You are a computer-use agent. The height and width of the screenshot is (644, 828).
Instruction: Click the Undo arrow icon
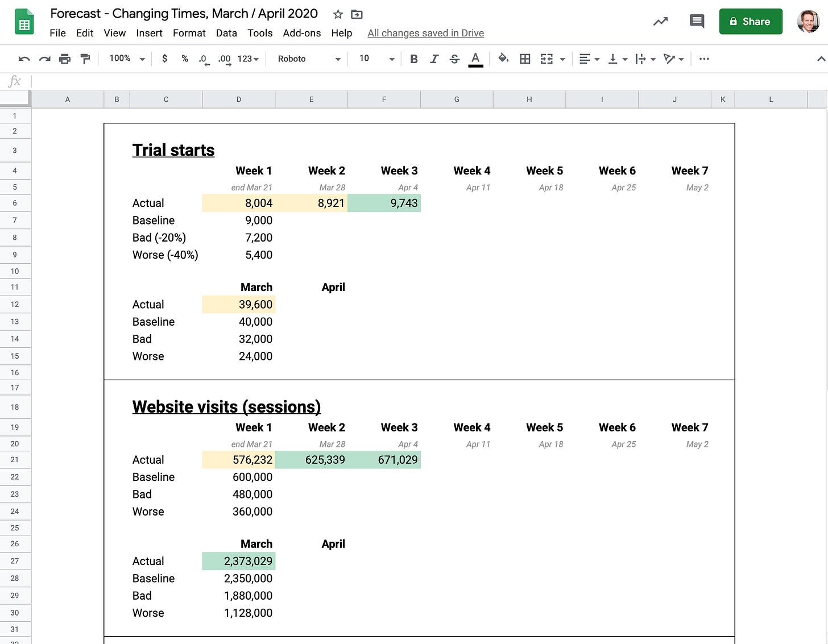click(24, 59)
